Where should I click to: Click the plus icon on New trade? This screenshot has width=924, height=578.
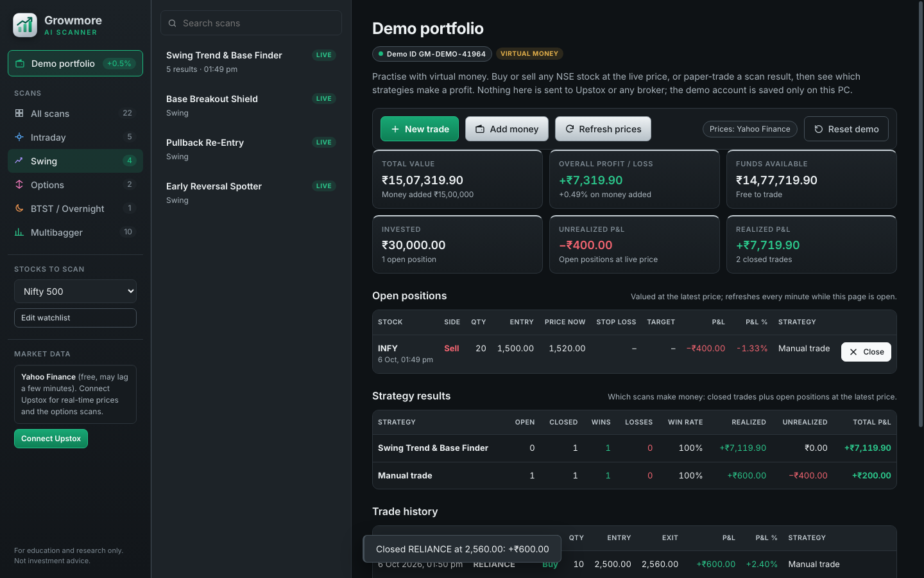pos(395,129)
